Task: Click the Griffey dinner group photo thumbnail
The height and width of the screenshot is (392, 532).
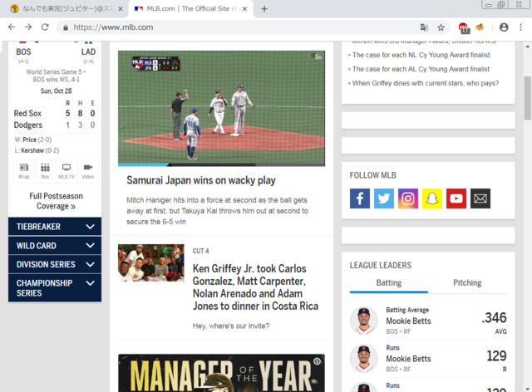Action: (151, 262)
